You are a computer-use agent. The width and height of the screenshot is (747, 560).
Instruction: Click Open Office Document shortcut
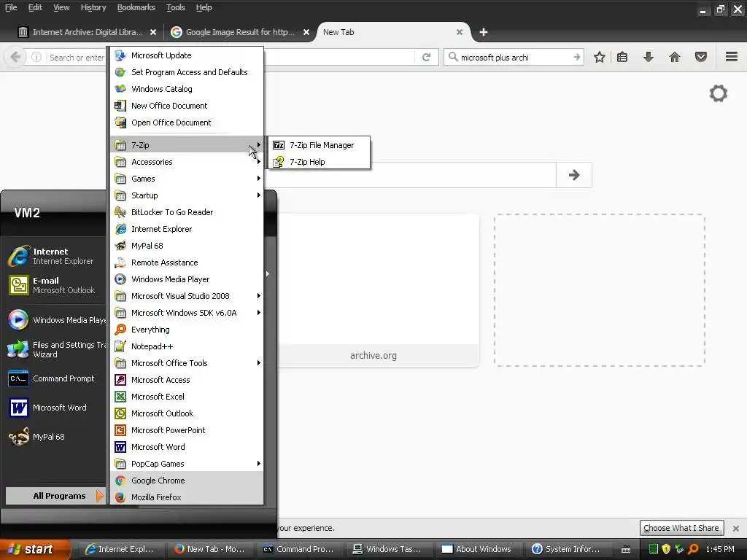click(187, 122)
